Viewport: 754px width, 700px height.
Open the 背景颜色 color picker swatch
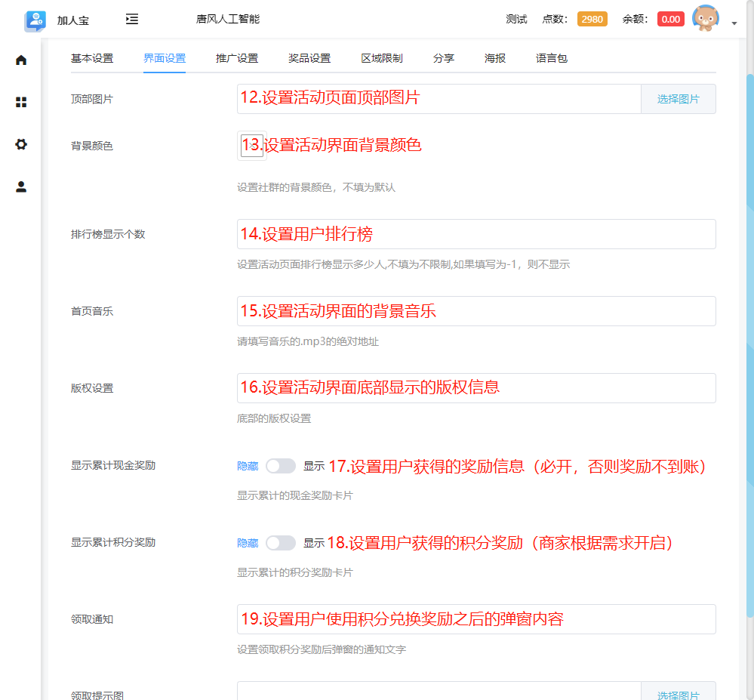pos(252,146)
